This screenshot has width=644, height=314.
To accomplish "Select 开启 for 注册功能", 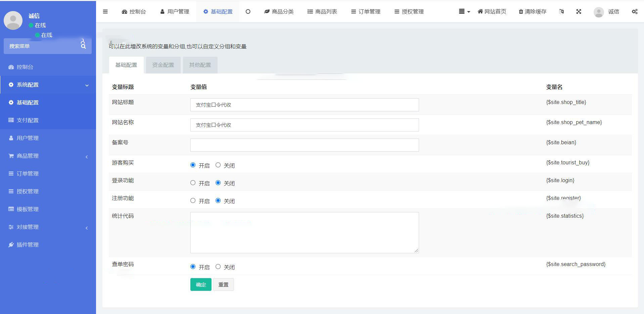I will pyautogui.click(x=193, y=201).
